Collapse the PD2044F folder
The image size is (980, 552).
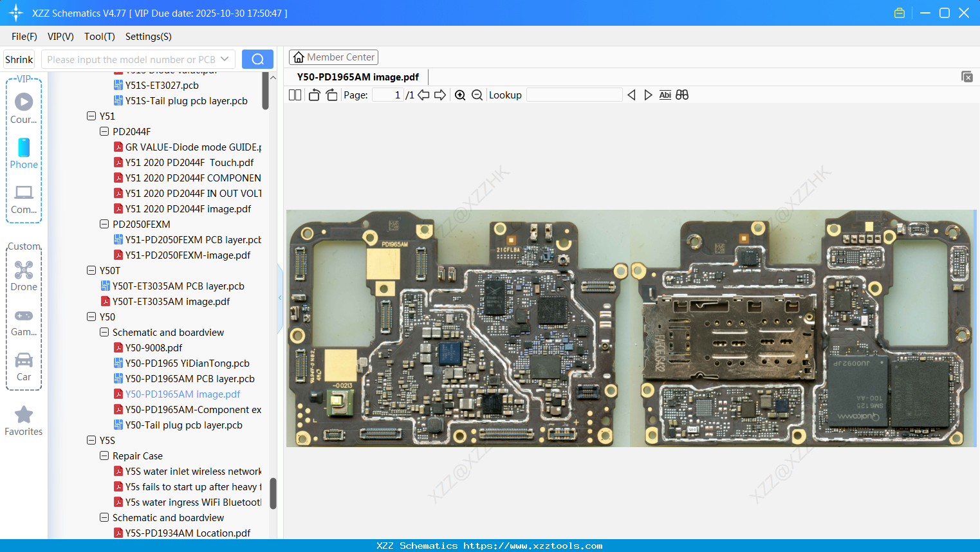tap(104, 131)
